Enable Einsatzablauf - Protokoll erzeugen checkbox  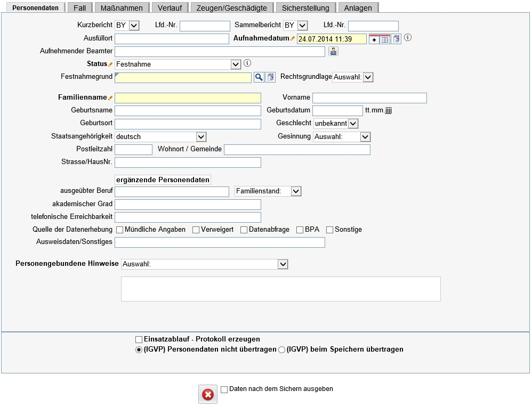point(139,339)
